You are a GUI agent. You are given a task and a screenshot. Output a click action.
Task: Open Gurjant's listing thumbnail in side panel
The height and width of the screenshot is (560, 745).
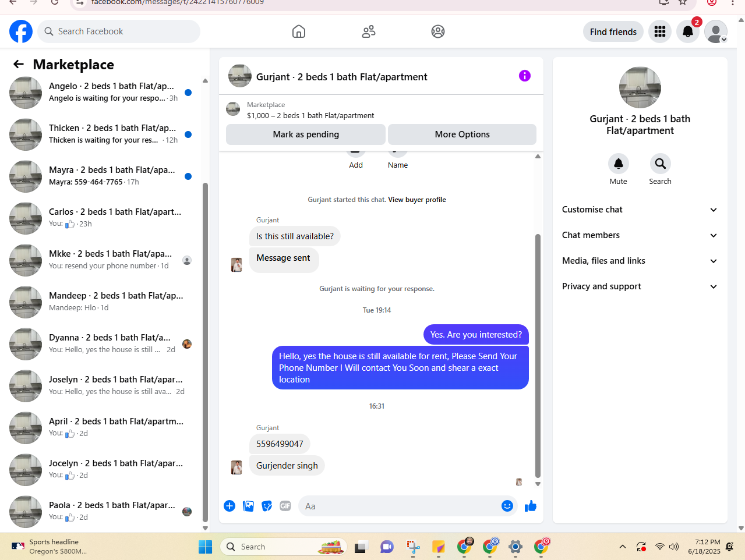click(640, 87)
